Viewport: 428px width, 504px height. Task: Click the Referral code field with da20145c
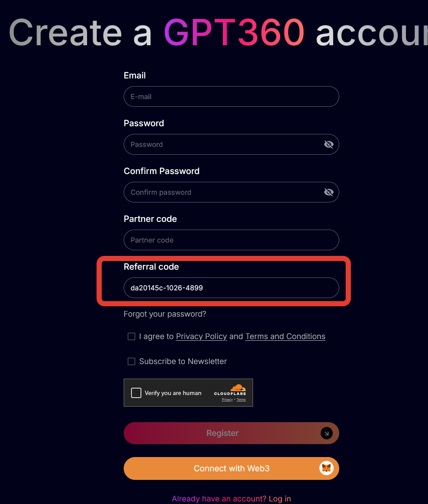coord(231,288)
